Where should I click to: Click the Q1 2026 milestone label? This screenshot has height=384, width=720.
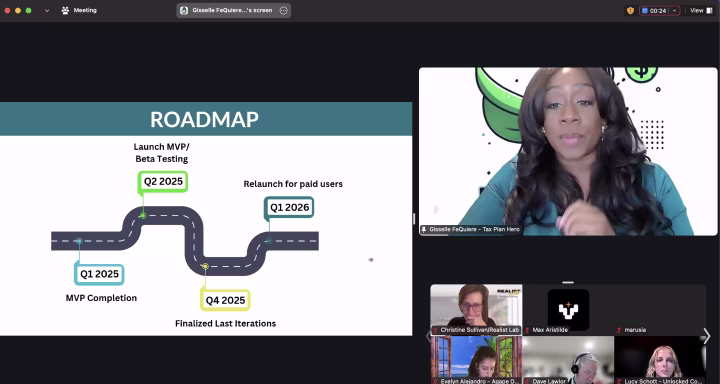coord(289,208)
